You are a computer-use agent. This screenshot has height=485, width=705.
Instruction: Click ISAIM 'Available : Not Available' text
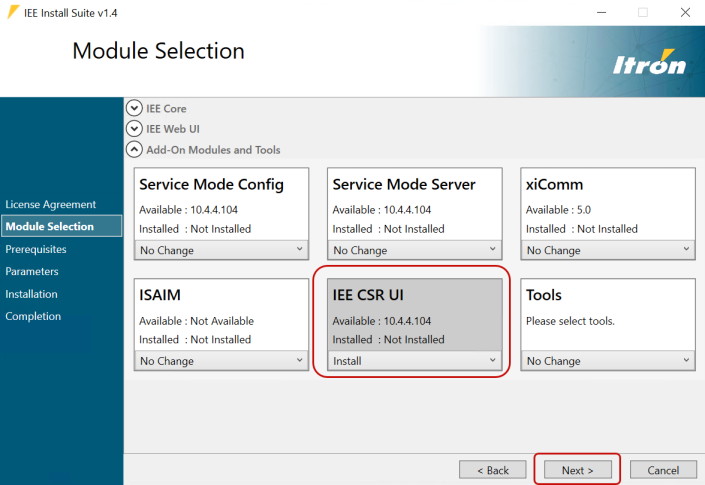[x=196, y=321]
